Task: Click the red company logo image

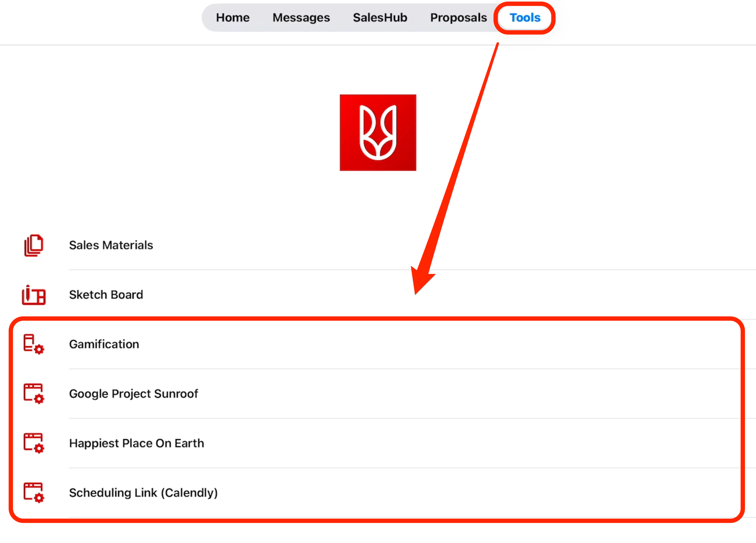Action: [378, 133]
